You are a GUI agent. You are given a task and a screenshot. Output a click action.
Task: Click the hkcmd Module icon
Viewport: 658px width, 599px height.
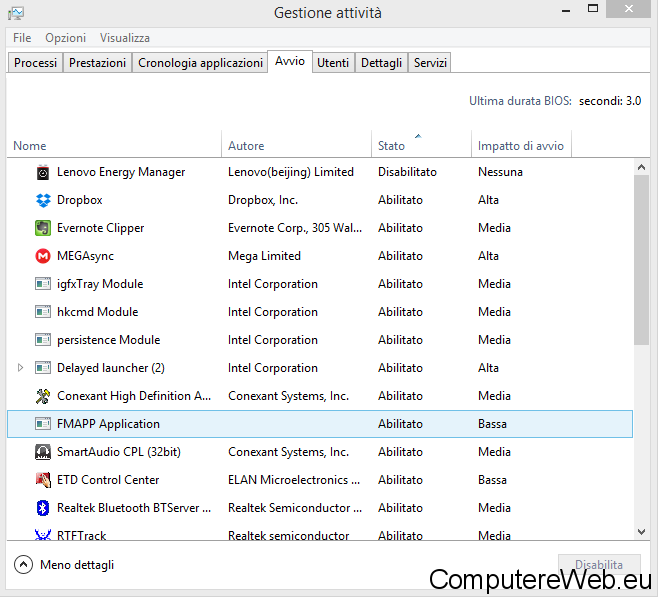43,312
